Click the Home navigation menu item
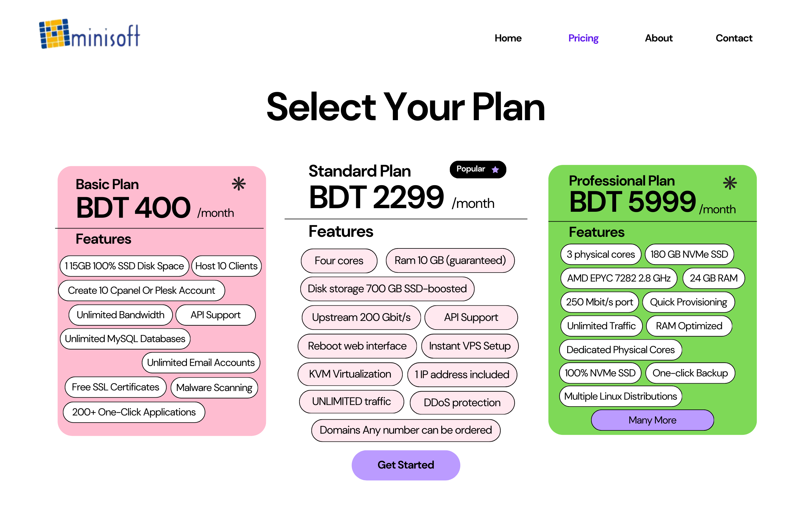 pos(507,37)
